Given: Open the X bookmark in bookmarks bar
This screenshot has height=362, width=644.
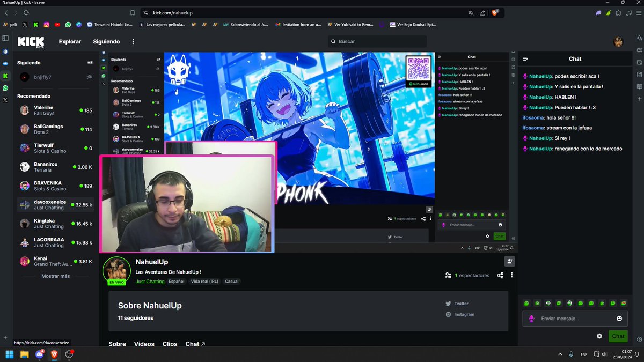Looking at the screenshot, I should [25, 24].
